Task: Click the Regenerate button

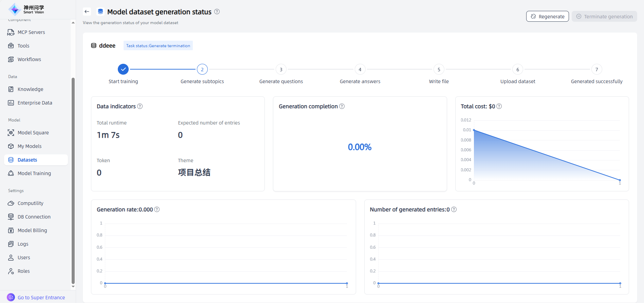Action: tap(547, 16)
